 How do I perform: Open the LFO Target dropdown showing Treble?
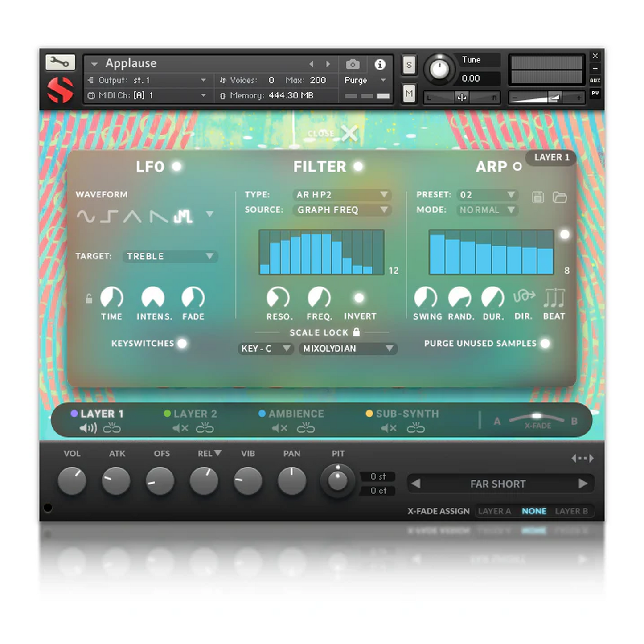pyautogui.click(x=170, y=256)
